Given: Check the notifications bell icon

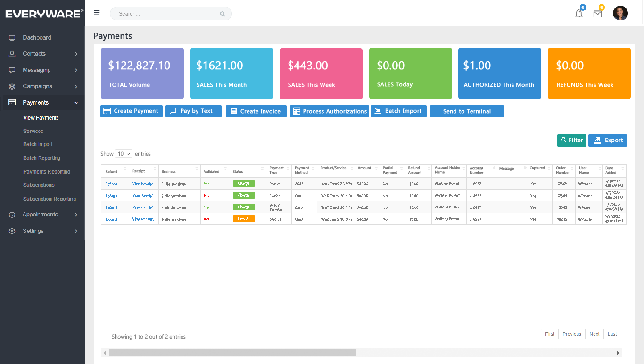Looking at the screenshot, I should click(x=578, y=13).
